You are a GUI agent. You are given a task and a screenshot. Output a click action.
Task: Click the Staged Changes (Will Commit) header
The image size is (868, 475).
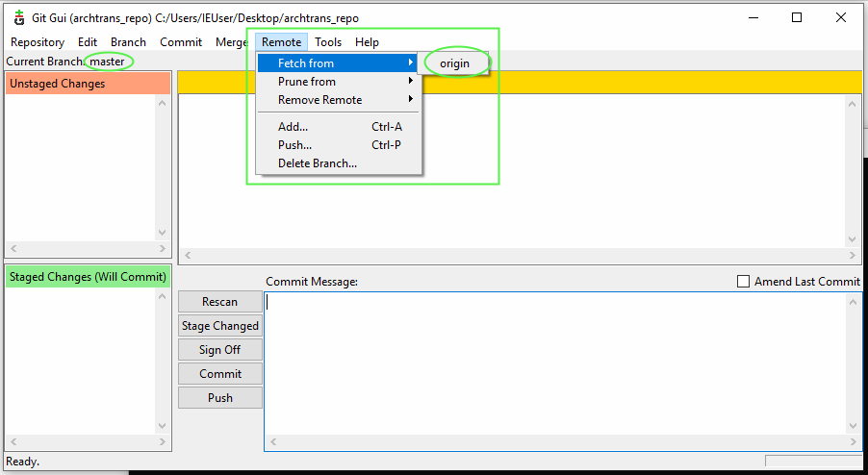[88, 277]
